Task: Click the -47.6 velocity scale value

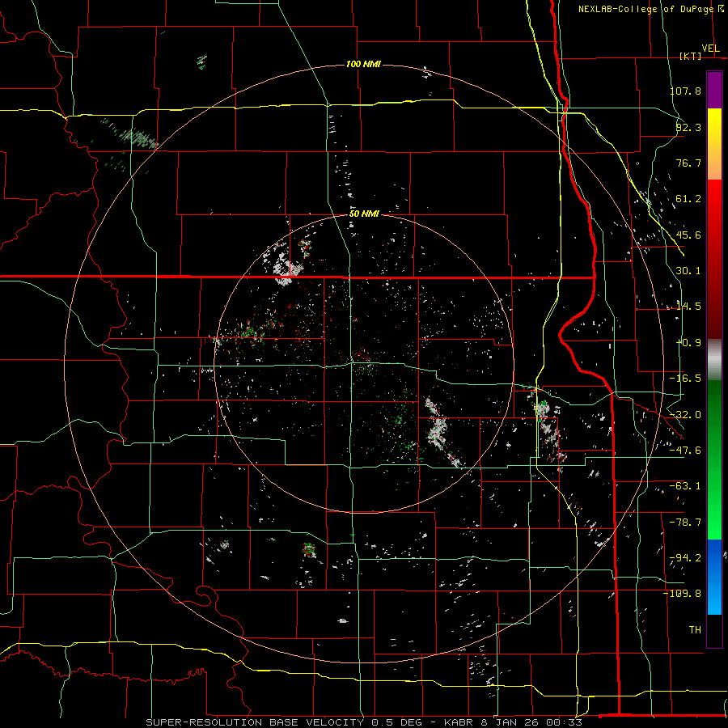Action: (685, 451)
